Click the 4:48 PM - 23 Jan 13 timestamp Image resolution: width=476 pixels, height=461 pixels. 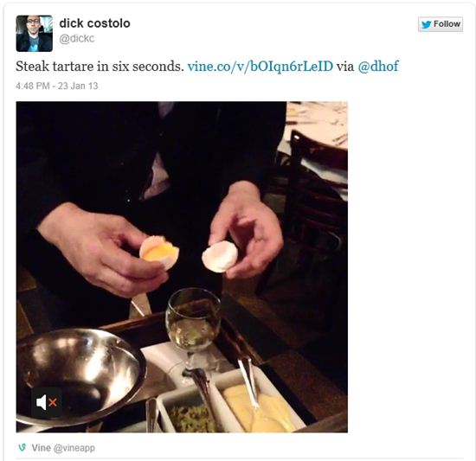coord(57,86)
